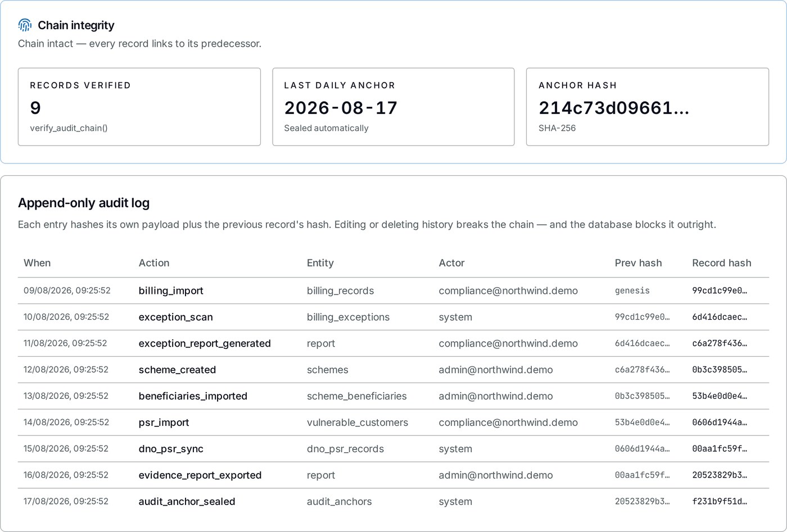Image resolution: width=787 pixels, height=532 pixels.
Task: Click the Append-only audit log heading
Action: (x=84, y=203)
